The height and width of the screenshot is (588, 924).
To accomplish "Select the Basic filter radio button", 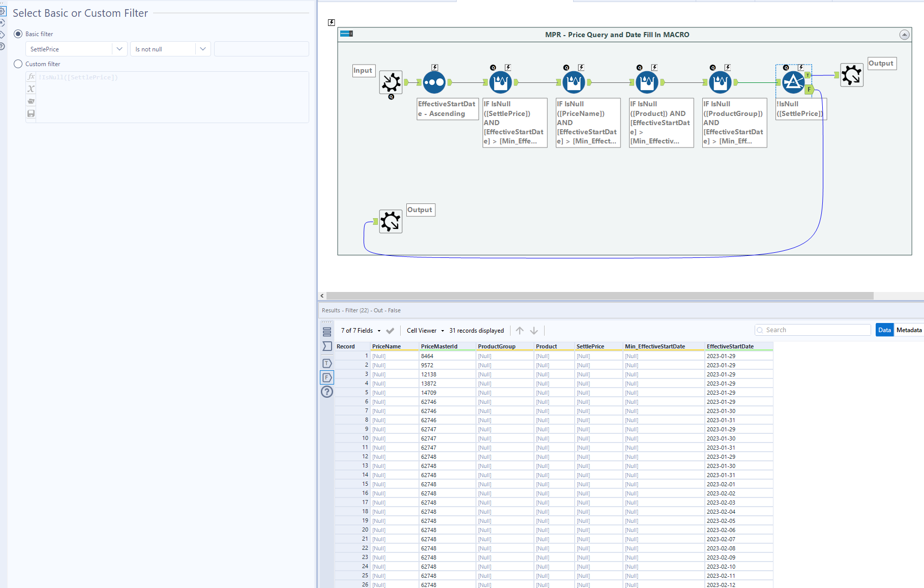I will [x=18, y=34].
